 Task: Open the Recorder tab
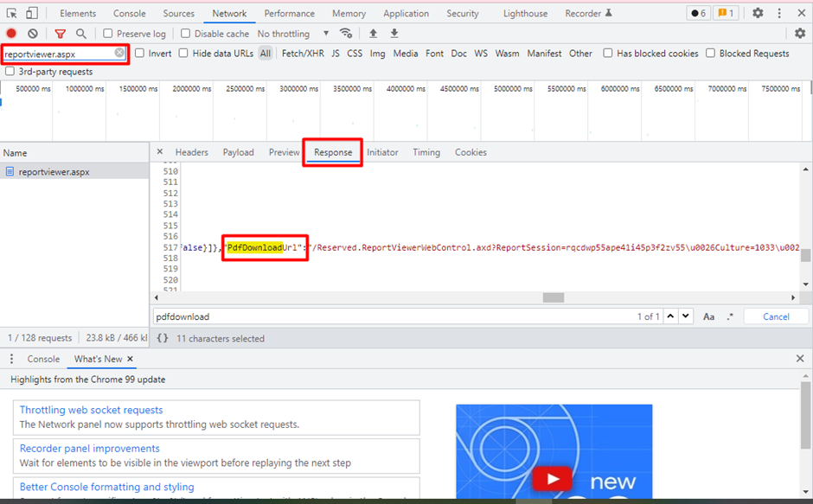(588, 14)
